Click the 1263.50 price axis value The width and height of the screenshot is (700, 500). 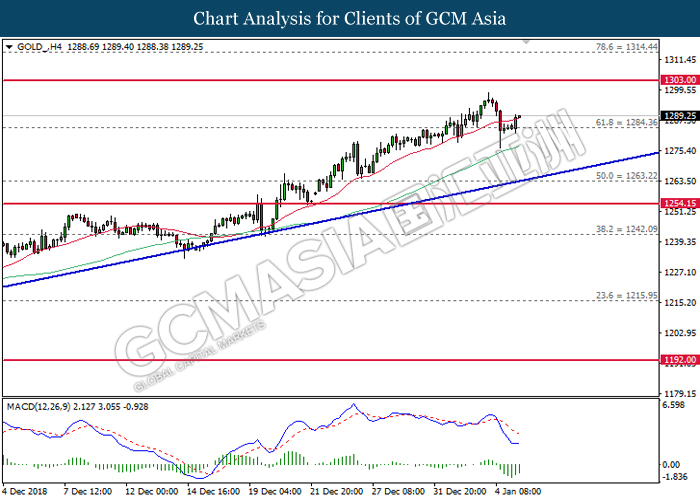coord(680,181)
